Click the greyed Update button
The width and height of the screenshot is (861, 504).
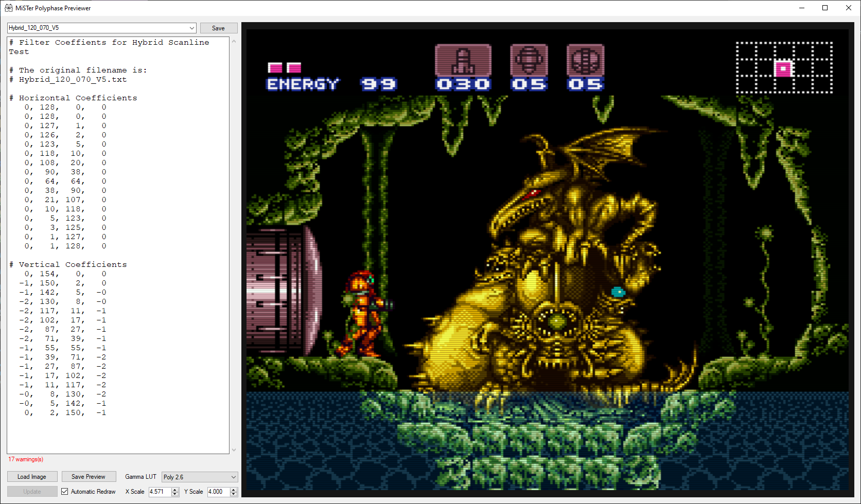(x=32, y=492)
